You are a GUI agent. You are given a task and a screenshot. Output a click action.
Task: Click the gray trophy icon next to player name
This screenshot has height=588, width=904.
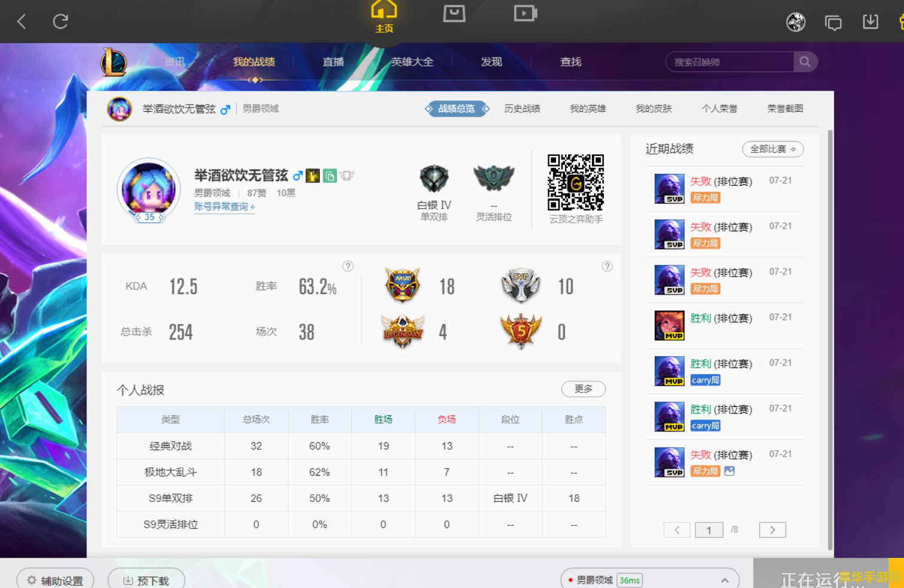click(x=347, y=176)
